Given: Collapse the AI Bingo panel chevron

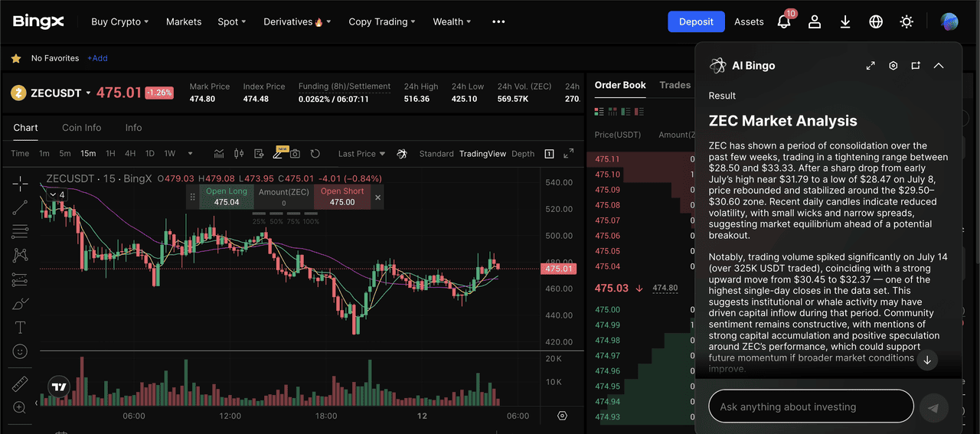Looking at the screenshot, I should pyautogui.click(x=939, y=66).
